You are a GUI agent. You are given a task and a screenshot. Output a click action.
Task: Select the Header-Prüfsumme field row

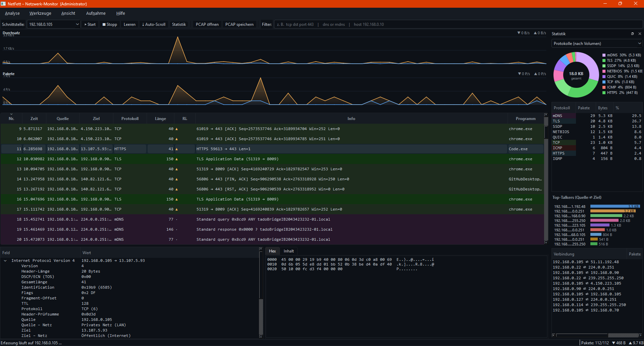129,314
